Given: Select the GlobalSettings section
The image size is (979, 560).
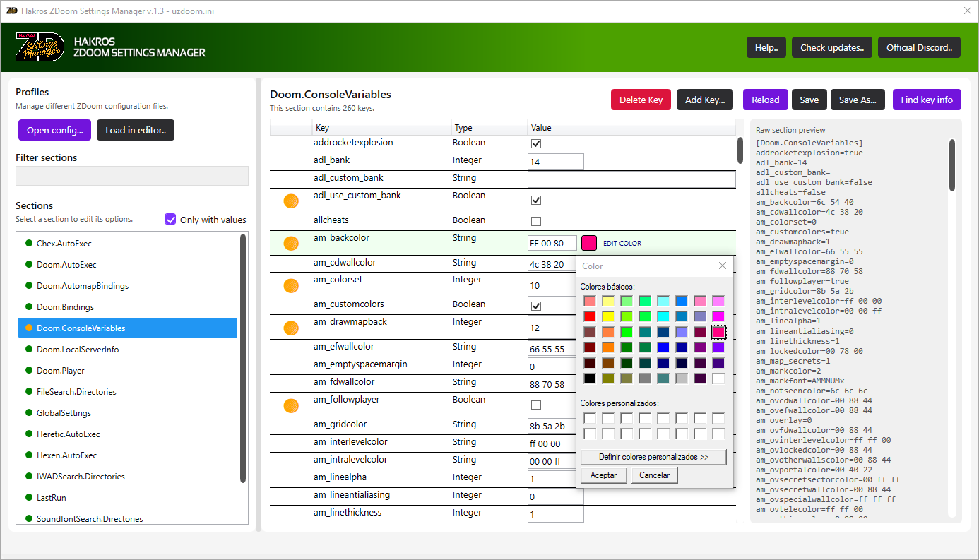Looking at the screenshot, I should (x=128, y=413).
